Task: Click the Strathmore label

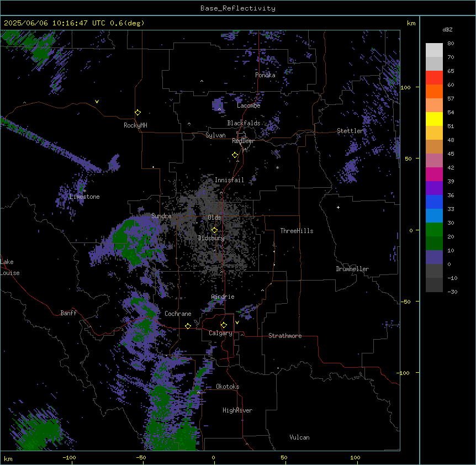Action: click(285, 336)
